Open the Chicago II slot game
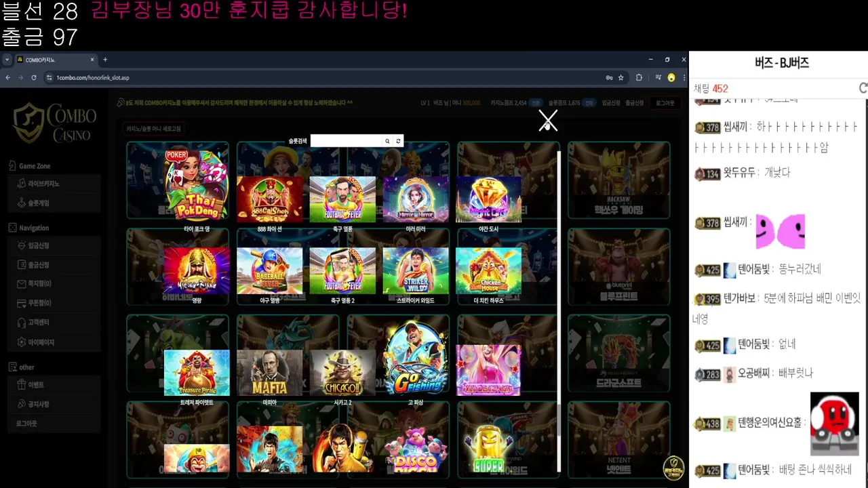The width and height of the screenshot is (868, 488). (x=342, y=373)
